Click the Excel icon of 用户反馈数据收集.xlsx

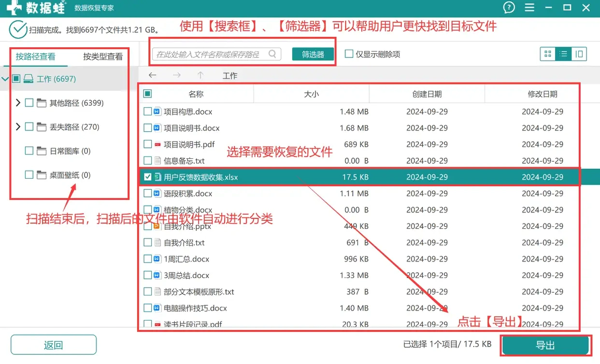157,177
